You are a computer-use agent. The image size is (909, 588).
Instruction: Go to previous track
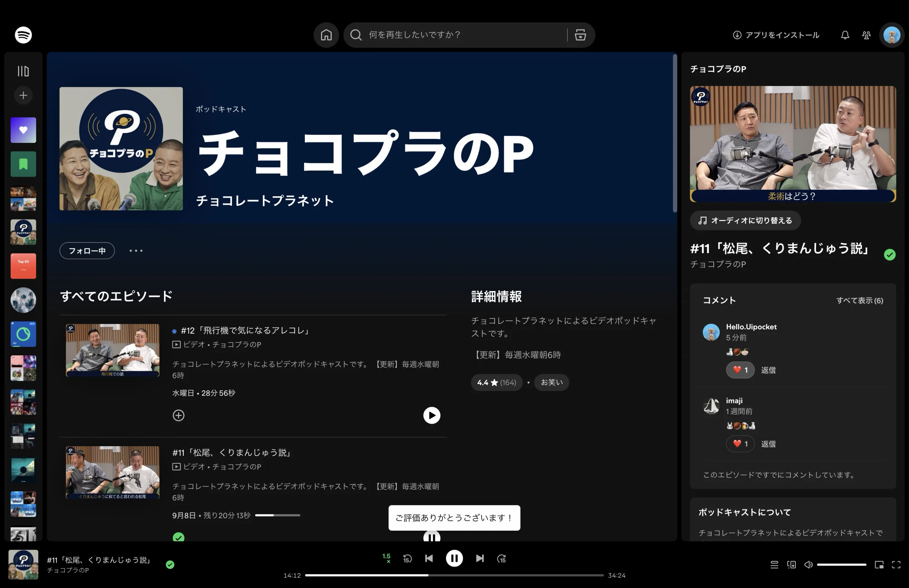(x=429, y=559)
